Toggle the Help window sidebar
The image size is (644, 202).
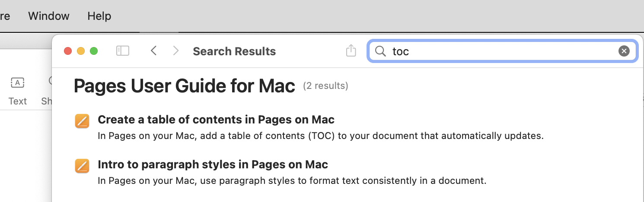[123, 51]
